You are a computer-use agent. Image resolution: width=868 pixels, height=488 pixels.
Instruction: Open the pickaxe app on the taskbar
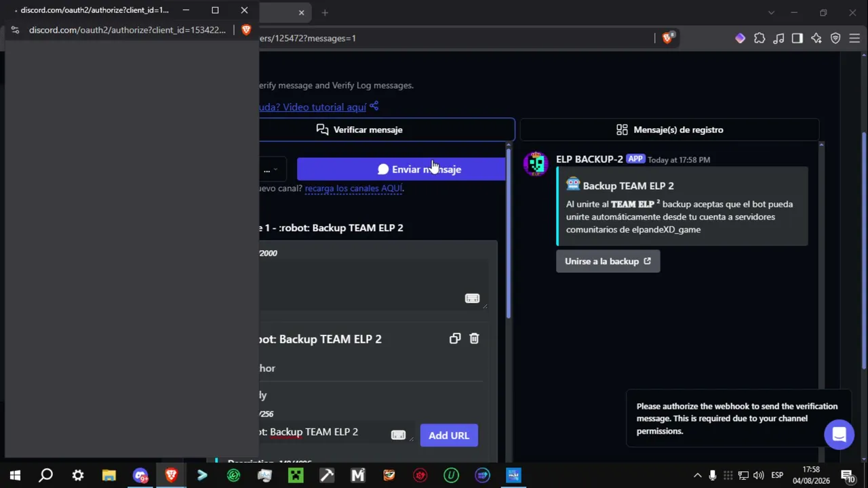pyautogui.click(x=327, y=475)
